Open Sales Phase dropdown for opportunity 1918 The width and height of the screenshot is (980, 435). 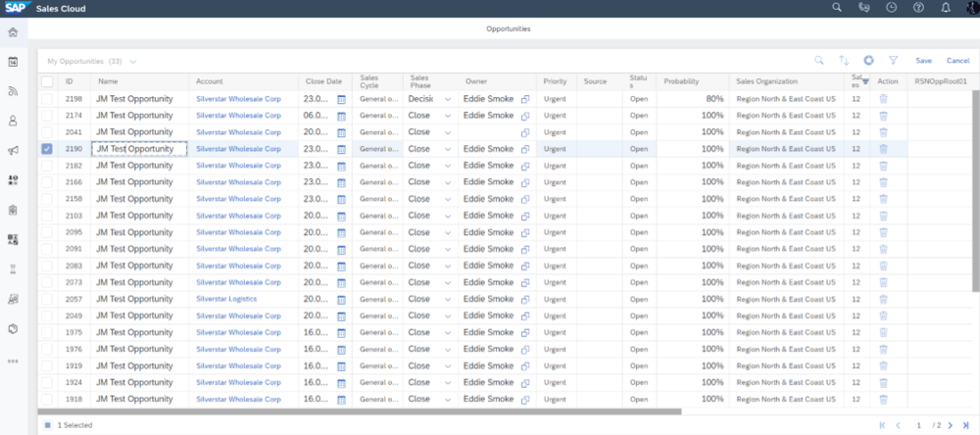point(448,400)
